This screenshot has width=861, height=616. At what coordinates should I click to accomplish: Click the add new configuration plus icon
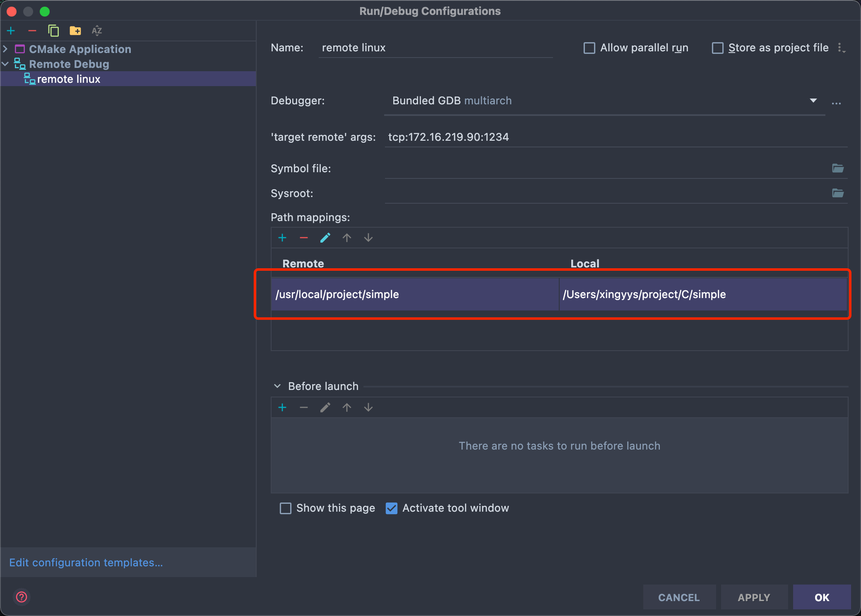(11, 31)
